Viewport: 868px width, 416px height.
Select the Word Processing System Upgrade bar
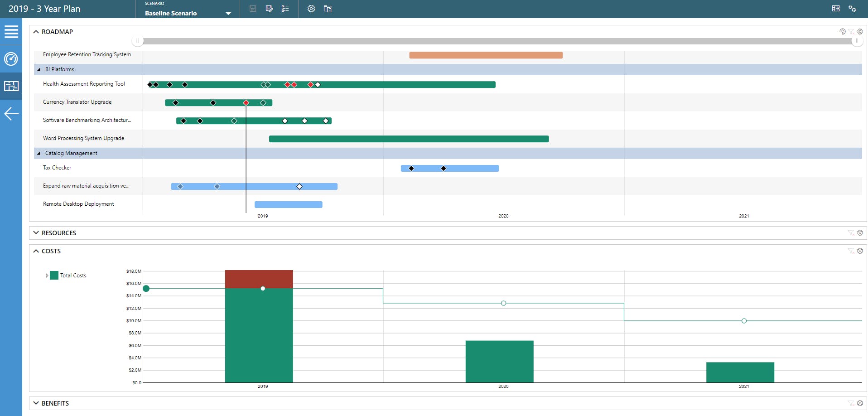click(409, 139)
